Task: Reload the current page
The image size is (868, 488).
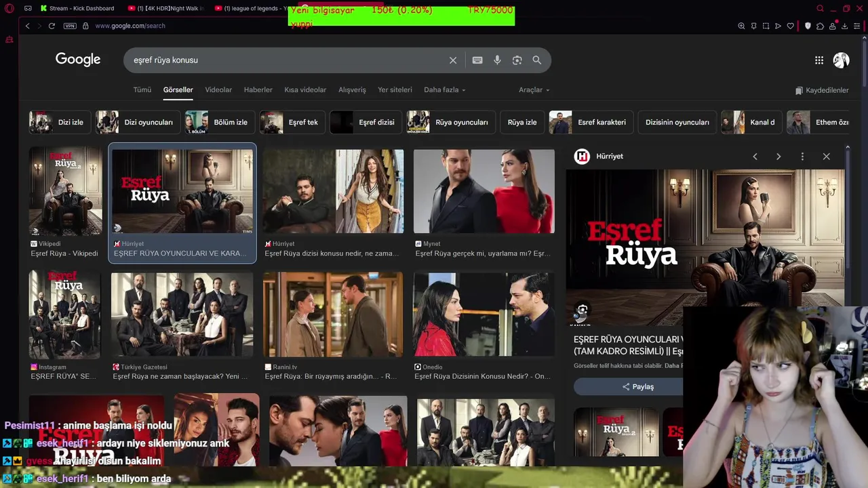Action: click(52, 26)
